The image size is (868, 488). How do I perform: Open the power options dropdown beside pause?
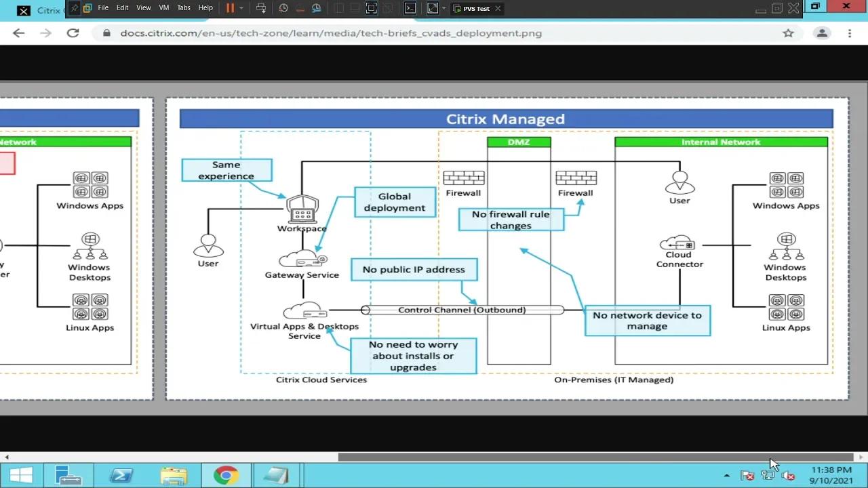(241, 8)
